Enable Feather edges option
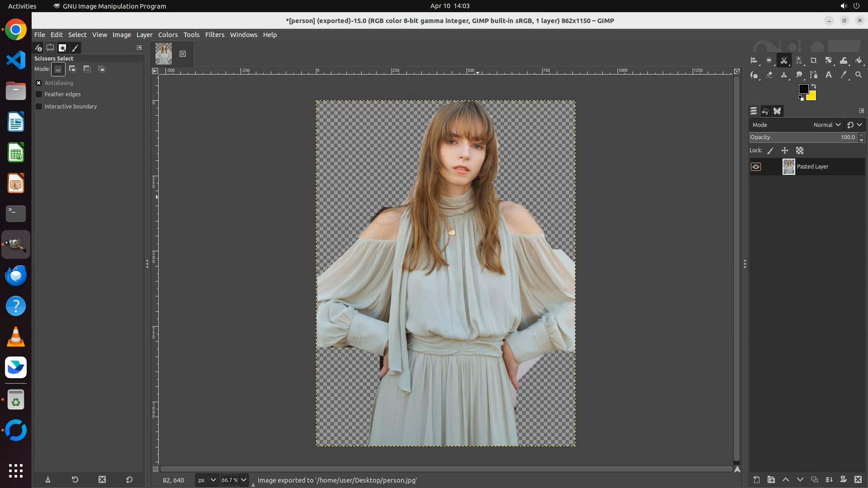Image resolution: width=868 pixels, height=488 pixels. [x=39, y=94]
